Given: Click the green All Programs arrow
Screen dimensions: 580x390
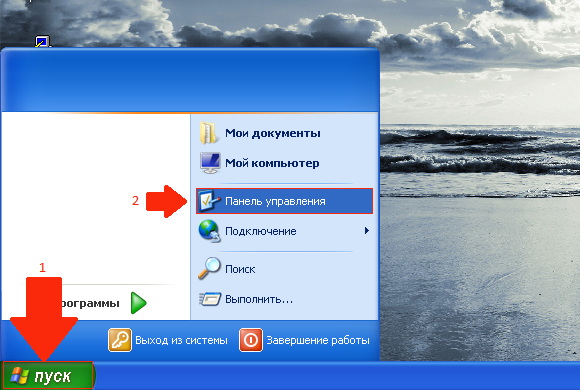Looking at the screenshot, I should click(x=139, y=303).
